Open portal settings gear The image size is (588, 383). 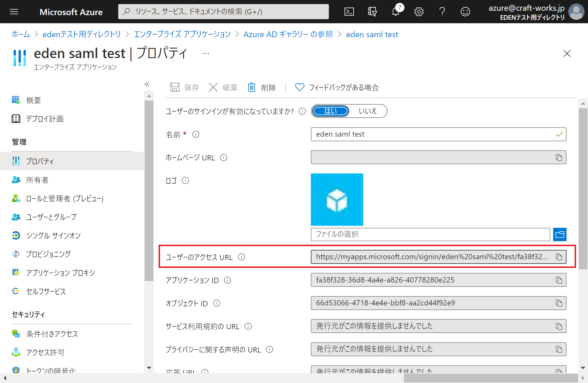pyautogui.click(x=419, y=12)
